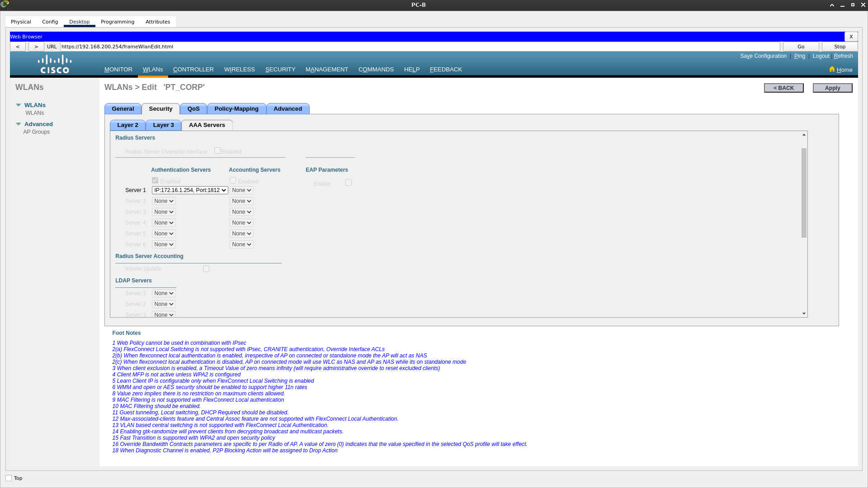Click the scroll up arrow in panel

click(x=804, y=135)
